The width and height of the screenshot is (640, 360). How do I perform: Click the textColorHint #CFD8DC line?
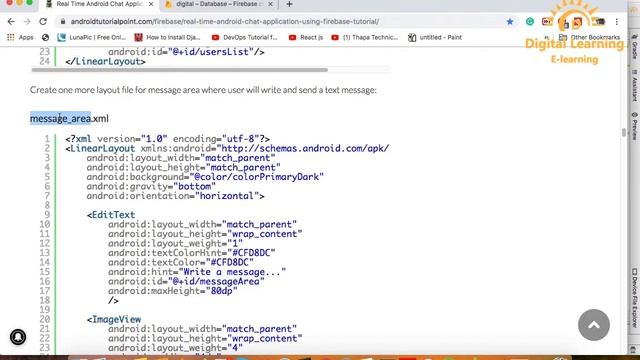tap(191, 253)
